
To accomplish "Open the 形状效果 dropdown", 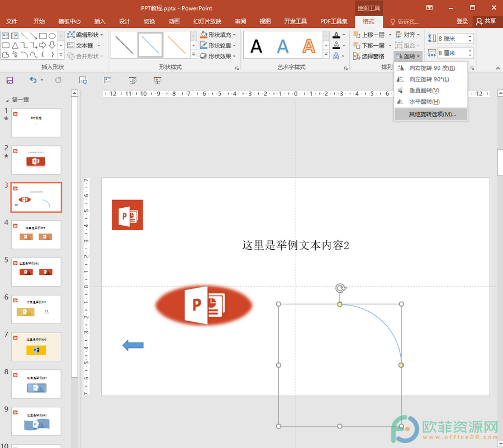I will 218,56.
